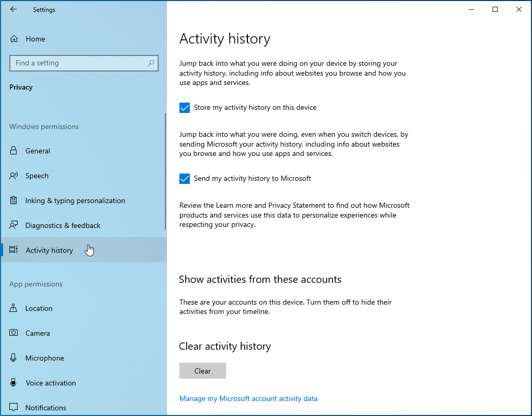532x416 pixels.
Task: Uncheck Send my activity history to Microsoft
Action: tap(185, 179)
